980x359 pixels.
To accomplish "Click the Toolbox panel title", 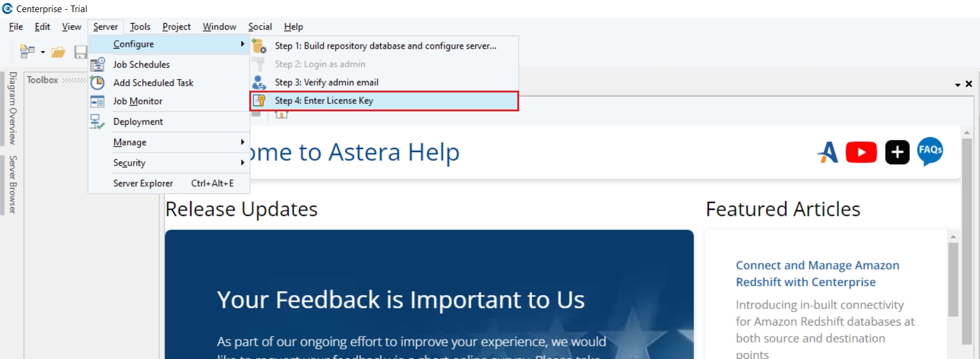I will pos(43,80).
